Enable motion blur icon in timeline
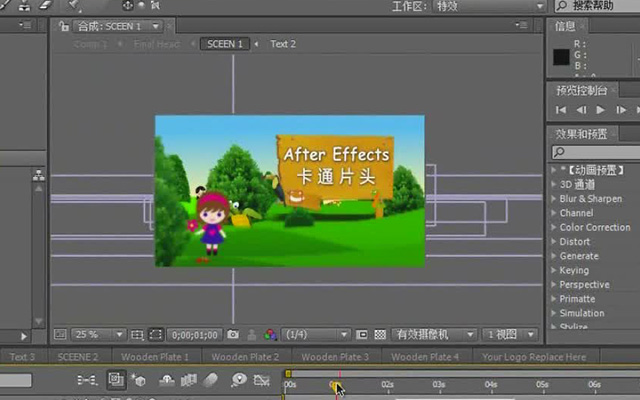 point(211,380)
